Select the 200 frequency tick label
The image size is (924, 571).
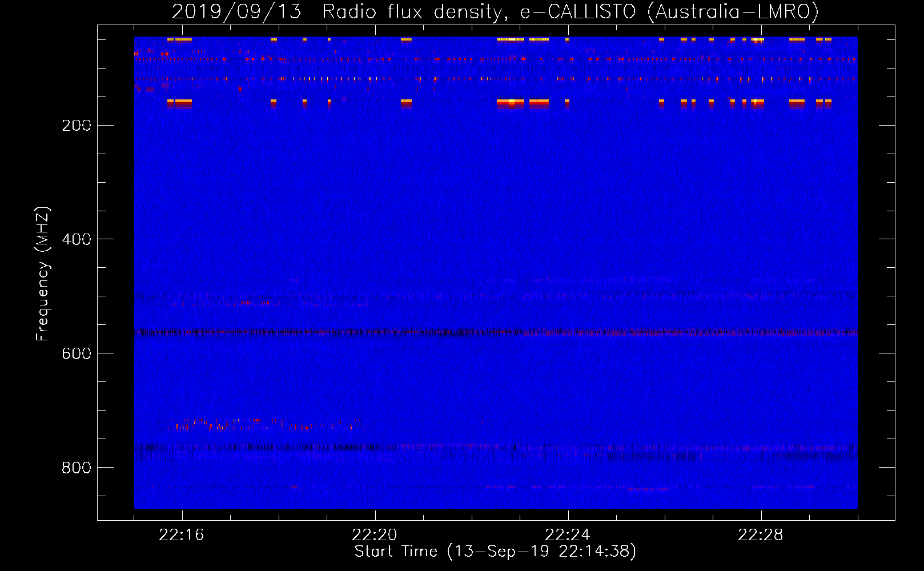[77, 126]
